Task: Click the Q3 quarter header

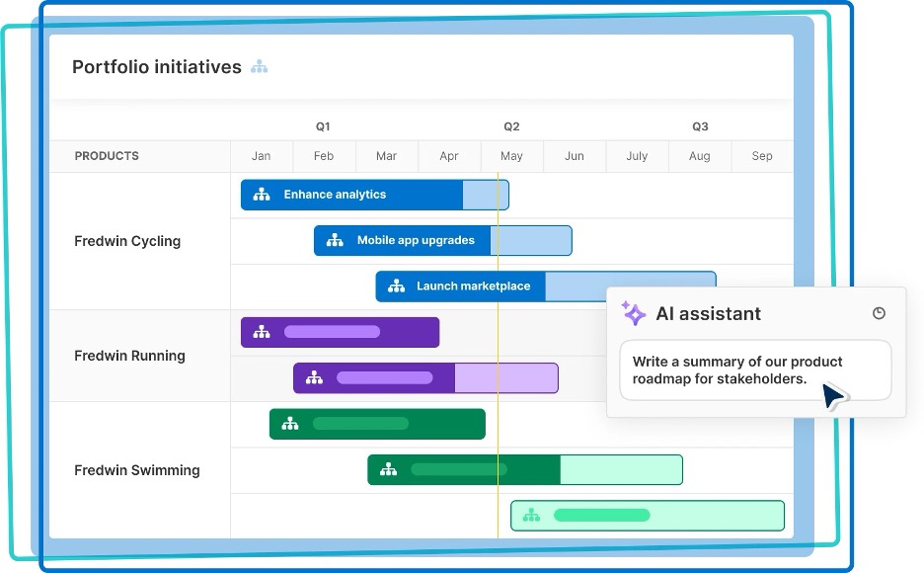Action: [700, 126]
